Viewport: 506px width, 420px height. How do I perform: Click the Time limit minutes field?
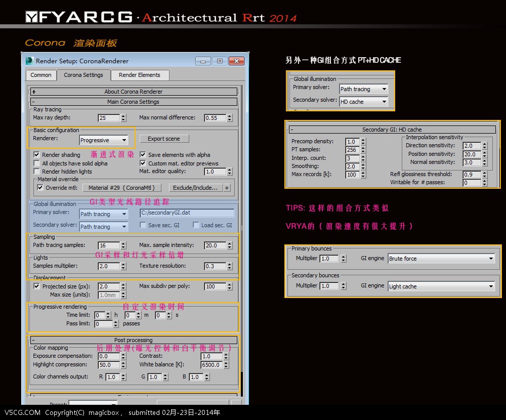pyautogui.click(x=131, y=315)
